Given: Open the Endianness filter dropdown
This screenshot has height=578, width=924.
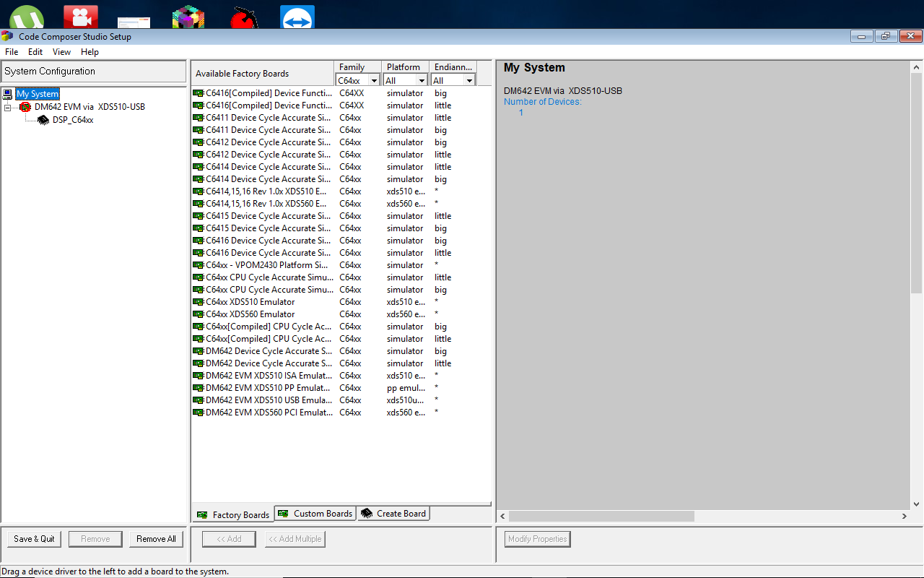Looking at the screenshot, I should pos(469,80).
